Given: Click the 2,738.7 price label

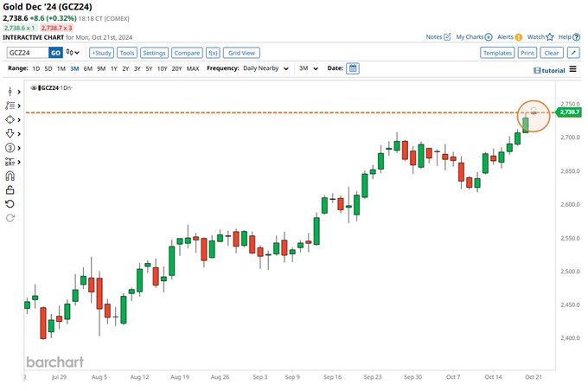Looking at the screenshot, I should 568,112.
